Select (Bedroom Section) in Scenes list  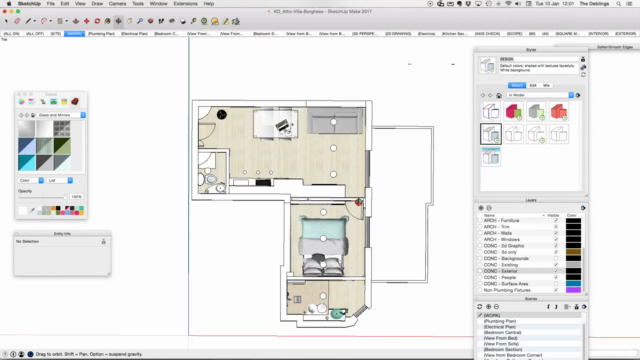point(502,349)
